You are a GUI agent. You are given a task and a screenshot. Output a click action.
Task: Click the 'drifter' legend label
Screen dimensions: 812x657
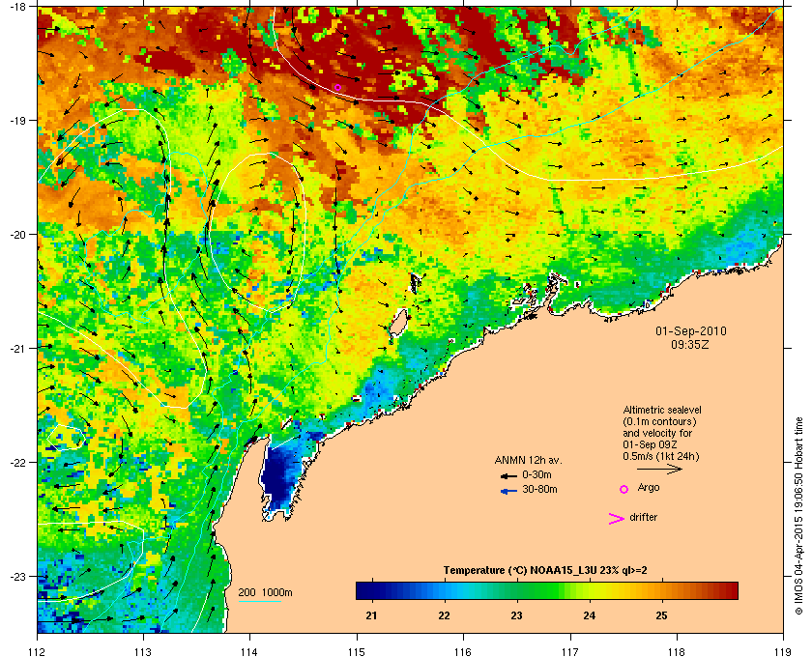[x=643, y=517]
